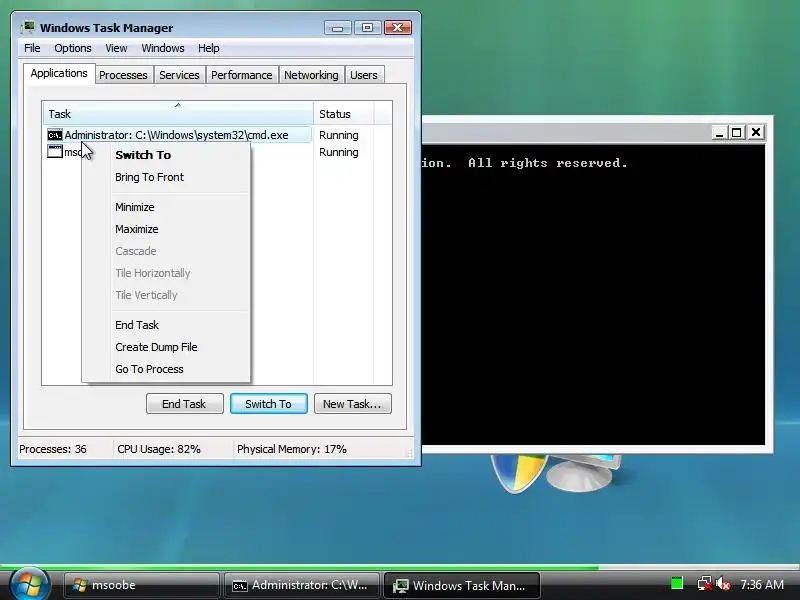Image resolution: width=800 pixels, height=600 pixels.
Task: Switch to the Networking tab
Action: click(311, 75)
